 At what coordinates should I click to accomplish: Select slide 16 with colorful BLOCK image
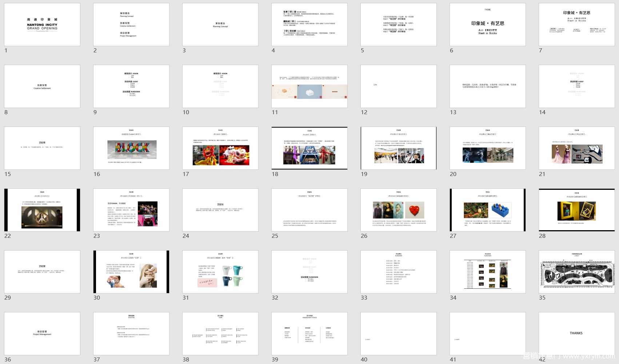click(x=131, y=148)
